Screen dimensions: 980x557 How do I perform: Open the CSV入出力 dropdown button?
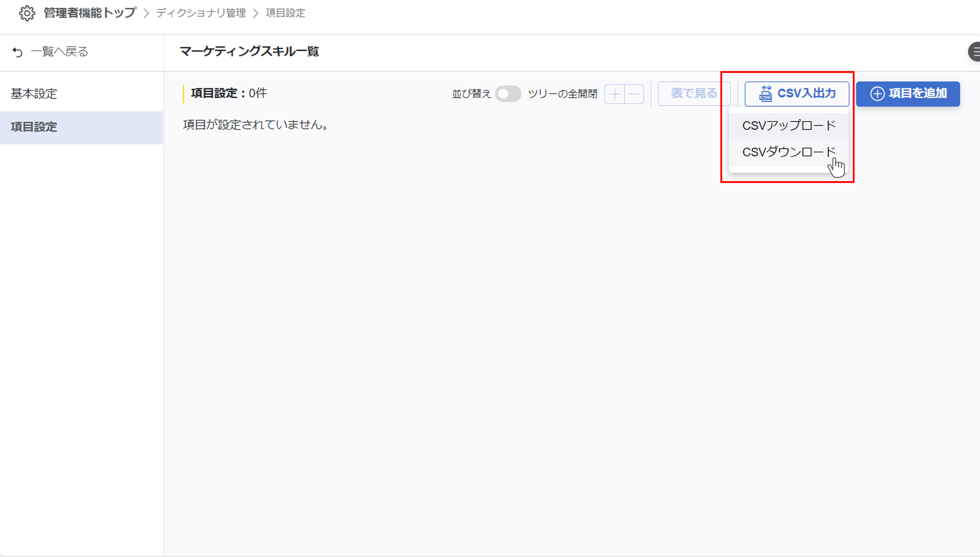click(x=797, y=94)
